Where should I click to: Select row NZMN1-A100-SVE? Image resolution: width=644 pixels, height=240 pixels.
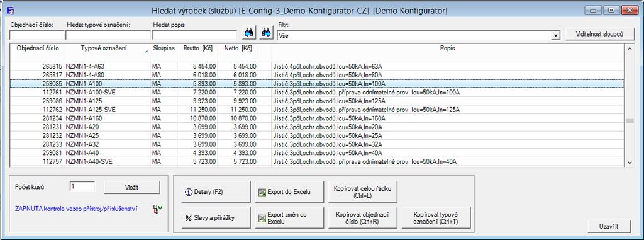tap(317, 92)
